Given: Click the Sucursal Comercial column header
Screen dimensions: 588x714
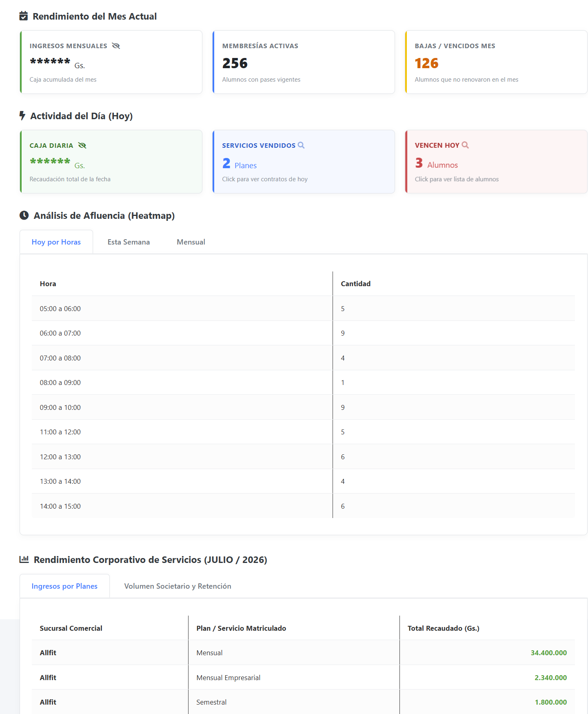Looking at the screenshot, I should coord(110,628).
